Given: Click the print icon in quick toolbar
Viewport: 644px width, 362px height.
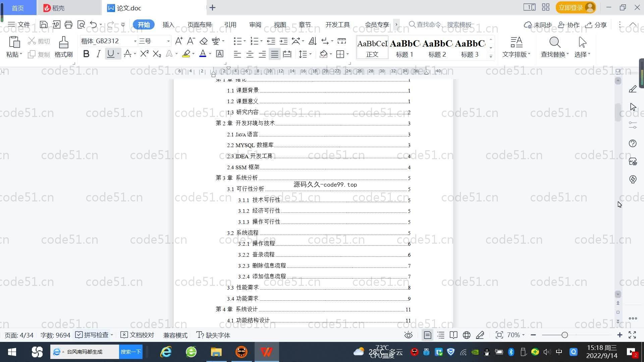Looking at the screenshot, I should (68, 24).
